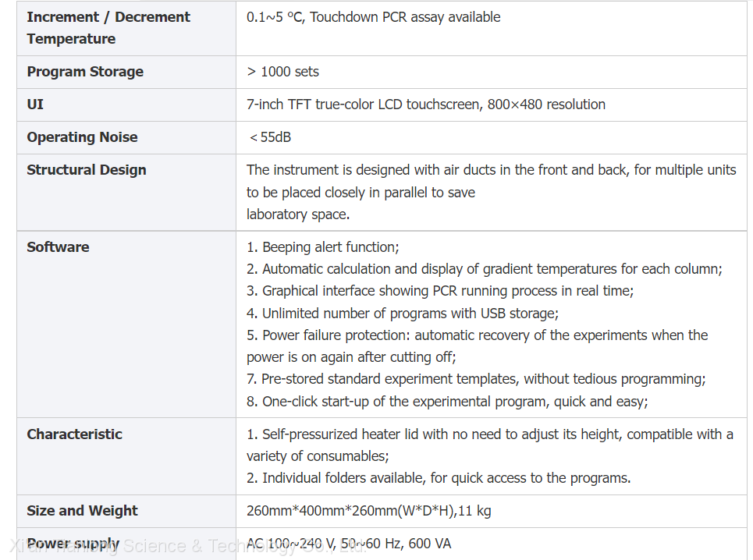Click the UI row label
Image resolution: width=753 pixels, height=560 pixels.
(x=35, y=105)
